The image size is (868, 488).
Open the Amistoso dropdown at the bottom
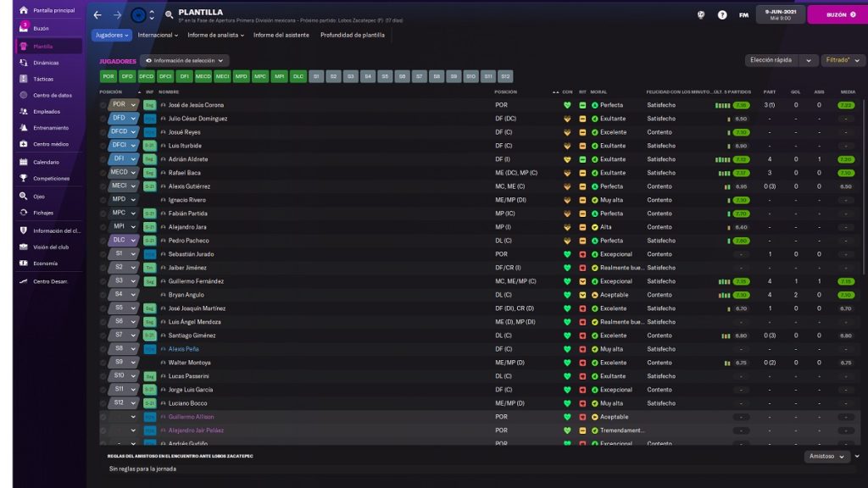[826, 457]
